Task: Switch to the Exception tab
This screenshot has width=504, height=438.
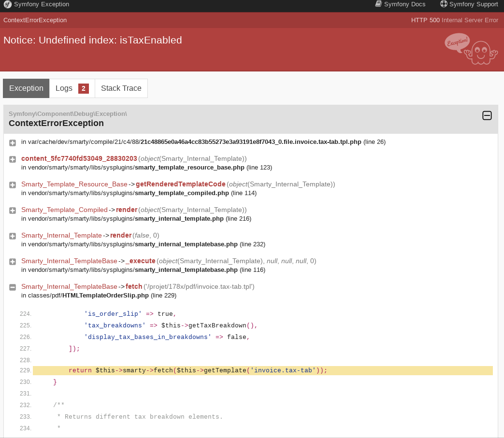Action: (26, 88)
